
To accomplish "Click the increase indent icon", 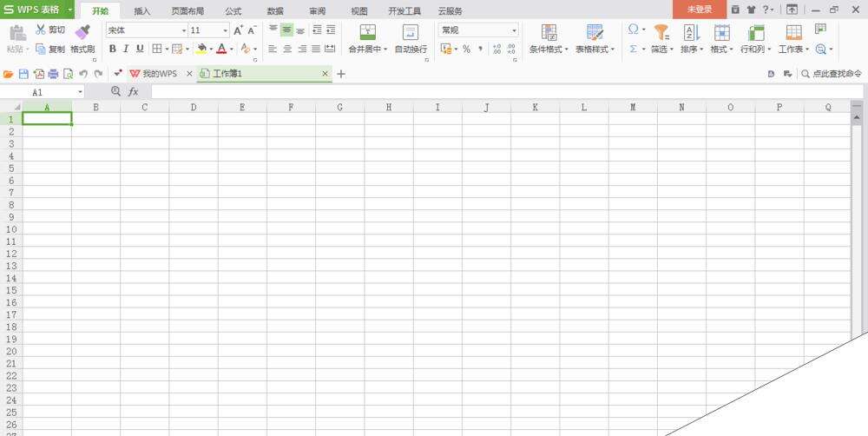I will point(331,30).
